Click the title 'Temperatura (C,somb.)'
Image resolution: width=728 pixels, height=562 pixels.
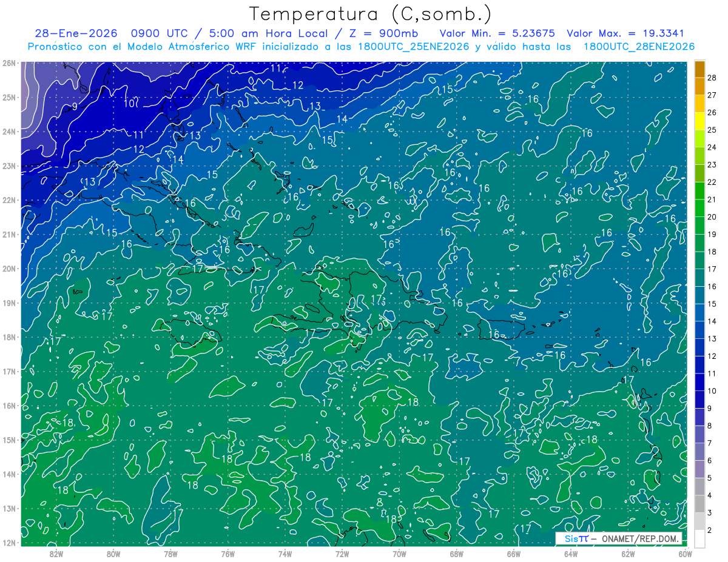click(371, 14)
